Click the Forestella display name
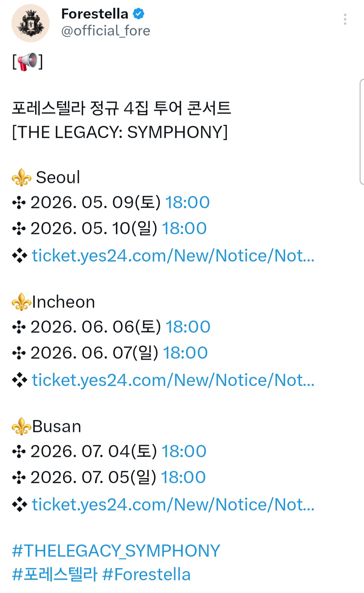The image size is (364, 593). coord(95,14)
